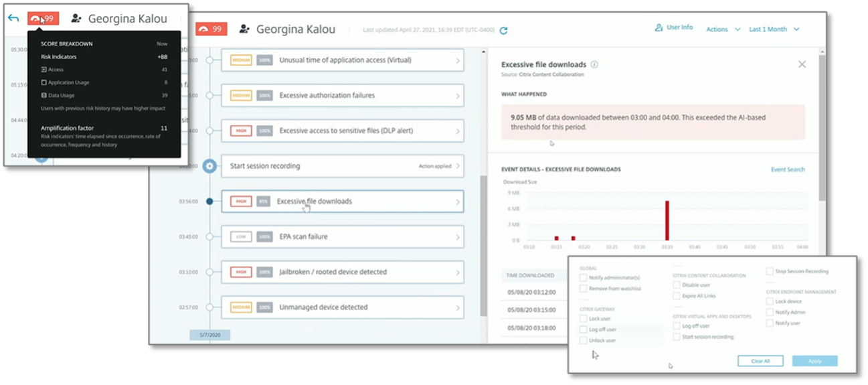Click the 05/08/20 03:12:00 table row

535,292
